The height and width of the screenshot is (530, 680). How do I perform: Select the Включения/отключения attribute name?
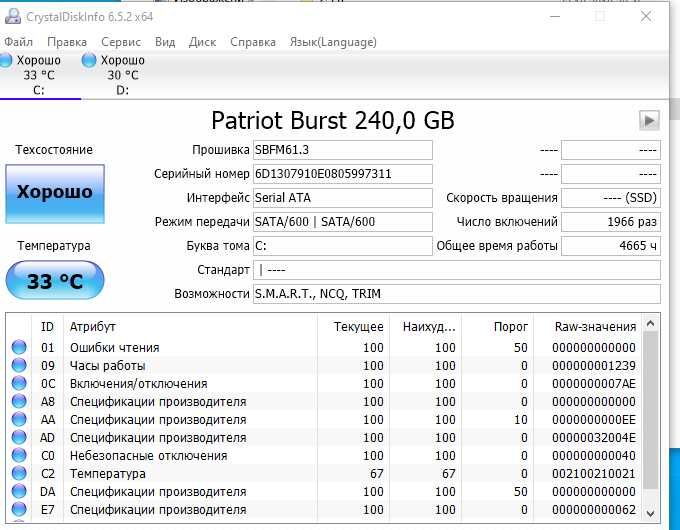tap(139, 384)
